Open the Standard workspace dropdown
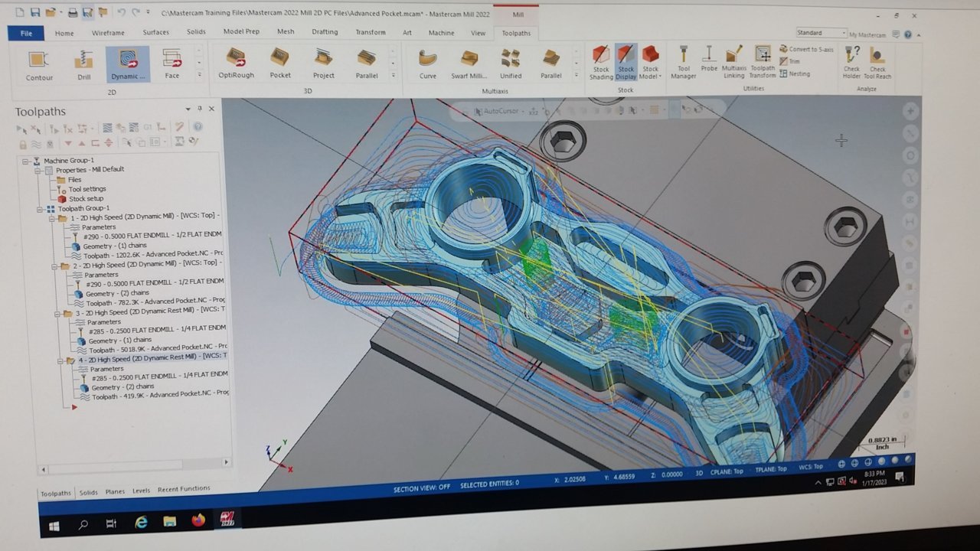 (x=821, y=33)
